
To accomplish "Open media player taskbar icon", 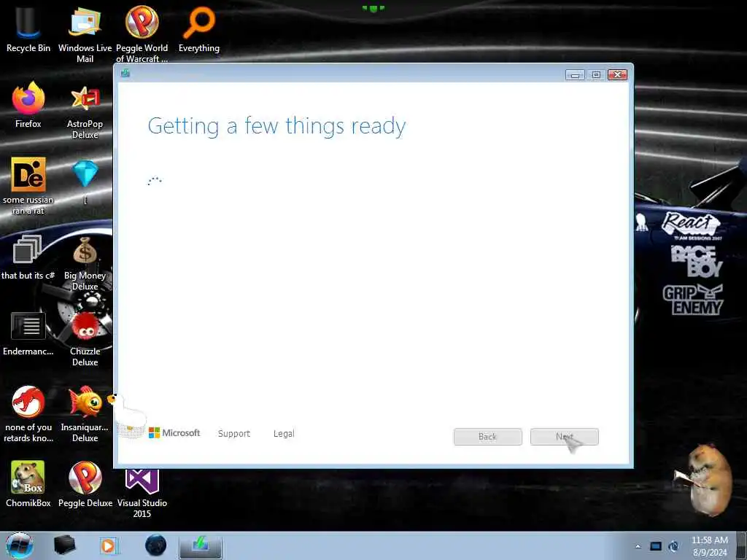I will pyautogui.click(x=109, y=545).
